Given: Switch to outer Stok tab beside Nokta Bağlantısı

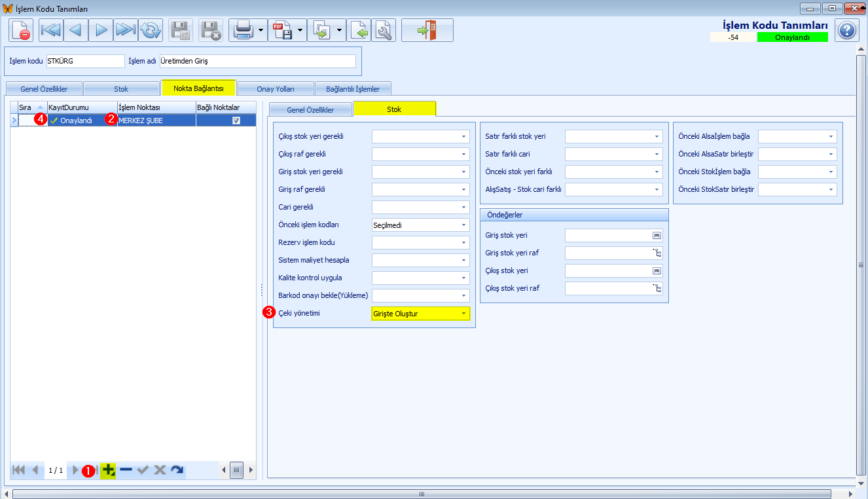Looking at the screenshot, I should coord(121,89).
